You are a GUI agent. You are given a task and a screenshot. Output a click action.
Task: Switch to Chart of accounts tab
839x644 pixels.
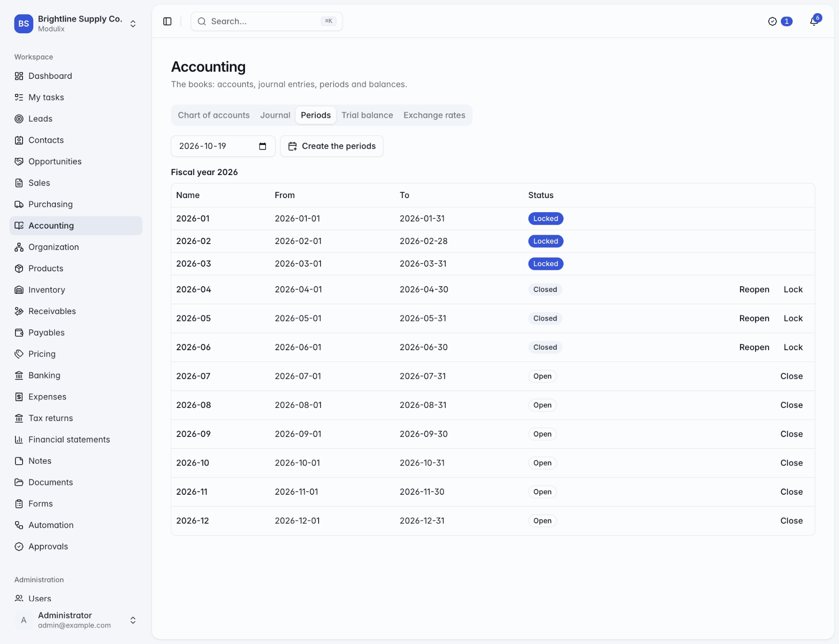(x=214, y=115)
